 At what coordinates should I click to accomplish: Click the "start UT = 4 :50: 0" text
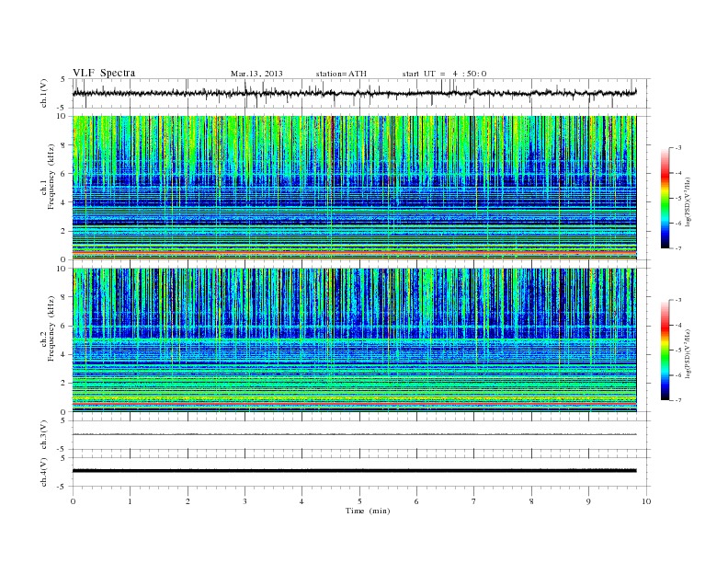(x=444, y=74)
